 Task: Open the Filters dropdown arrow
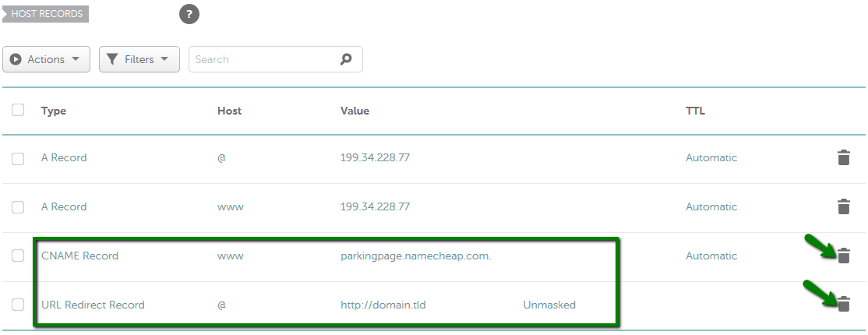[164, 59]
